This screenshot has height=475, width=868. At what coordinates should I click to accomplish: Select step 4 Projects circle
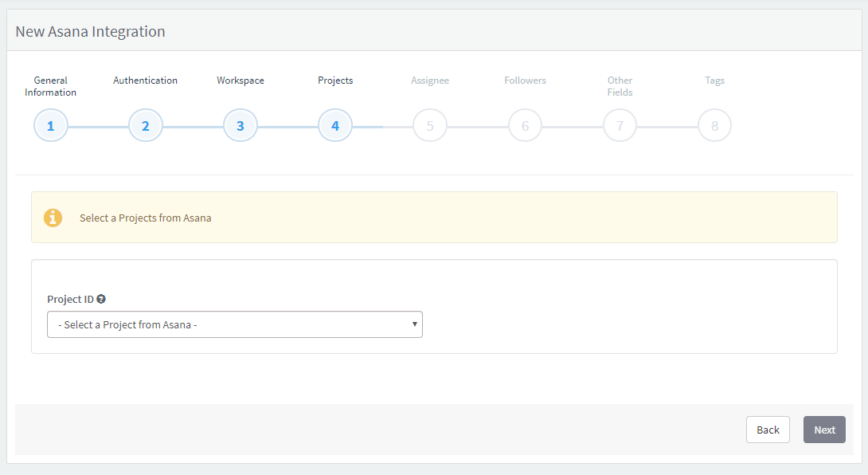[x=335, y=125]
